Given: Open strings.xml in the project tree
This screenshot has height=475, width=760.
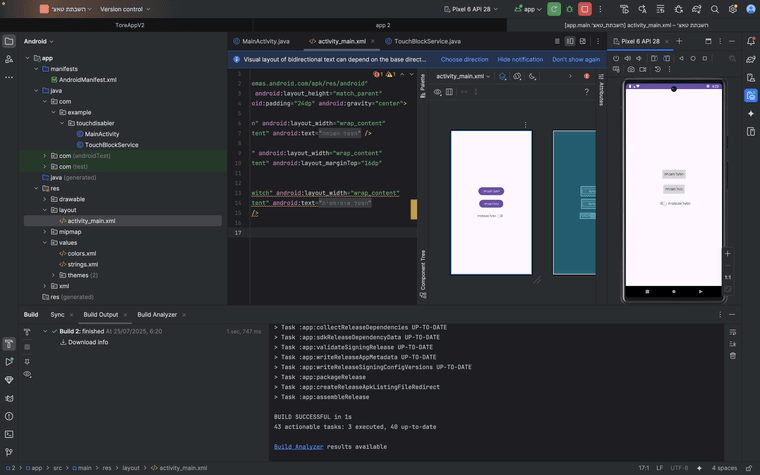Looking at the screenshot, I should (79, 264).
